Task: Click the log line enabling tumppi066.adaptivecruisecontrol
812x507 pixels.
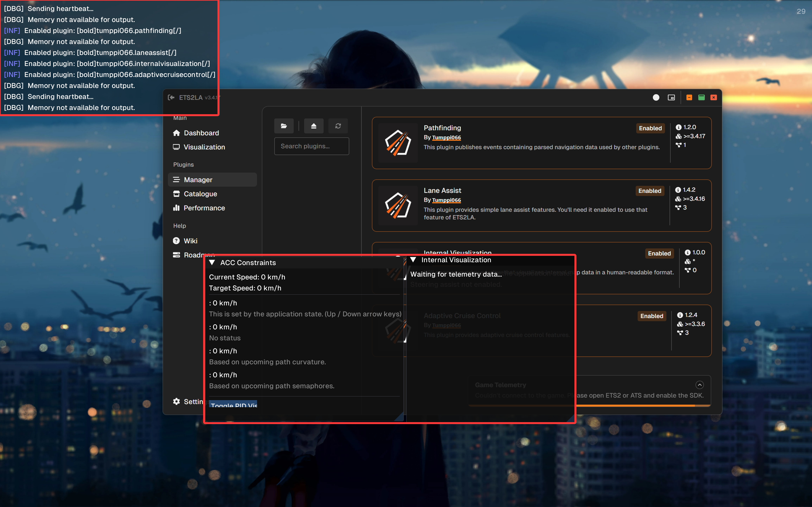Action: pyautogui.click(x=110, y=74)
